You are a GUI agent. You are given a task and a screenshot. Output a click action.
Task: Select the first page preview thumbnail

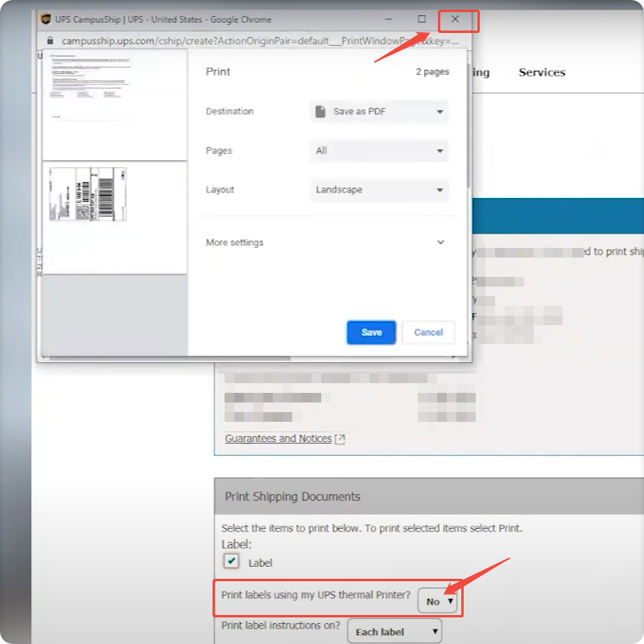(x=114, y=105)
